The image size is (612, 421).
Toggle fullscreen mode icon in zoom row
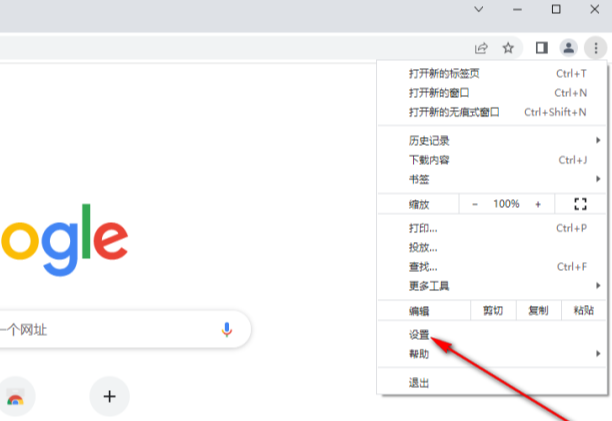pyautogui.click(x=580, y=204)
